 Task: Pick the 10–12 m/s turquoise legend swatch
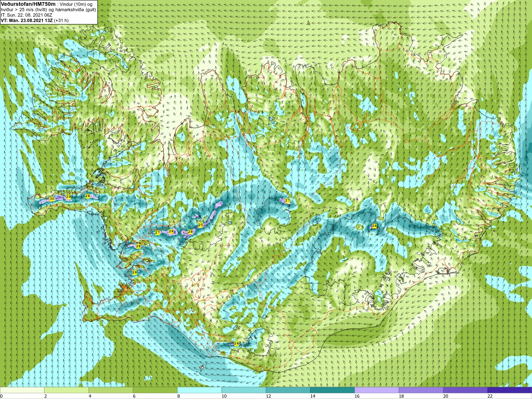click(x=244, y=390)
